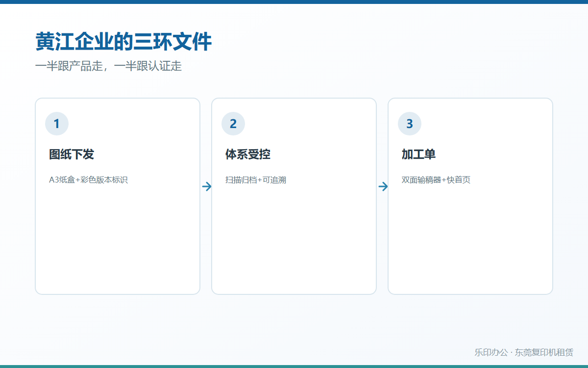Screen dimensions: 588x368
Task: Click the subtitle 一半跟产品走，一半跟认证走
Action: pyautogui.click(x=108, y=66)
